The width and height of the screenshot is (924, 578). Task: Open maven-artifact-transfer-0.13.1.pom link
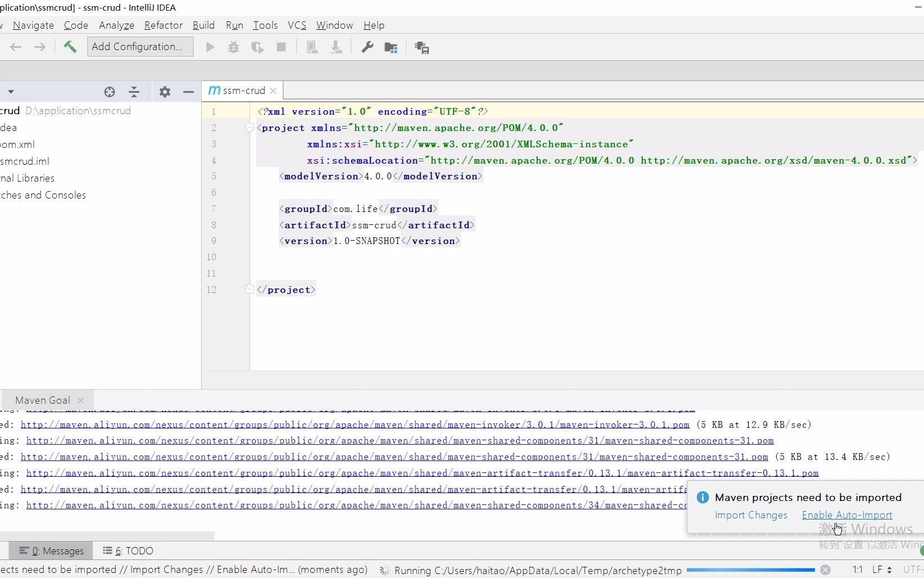(x=422, y=473)
